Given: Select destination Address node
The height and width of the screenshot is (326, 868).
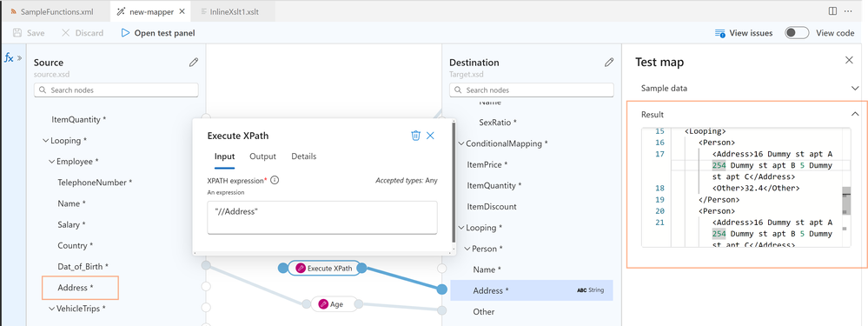Looking at the screenshot, I should click(532, 290).
